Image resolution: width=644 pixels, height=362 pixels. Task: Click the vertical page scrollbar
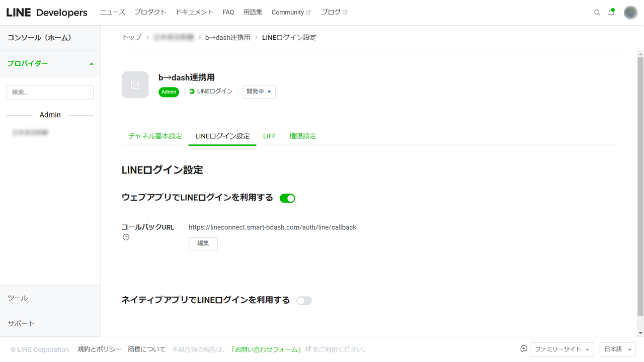point(640,186)
